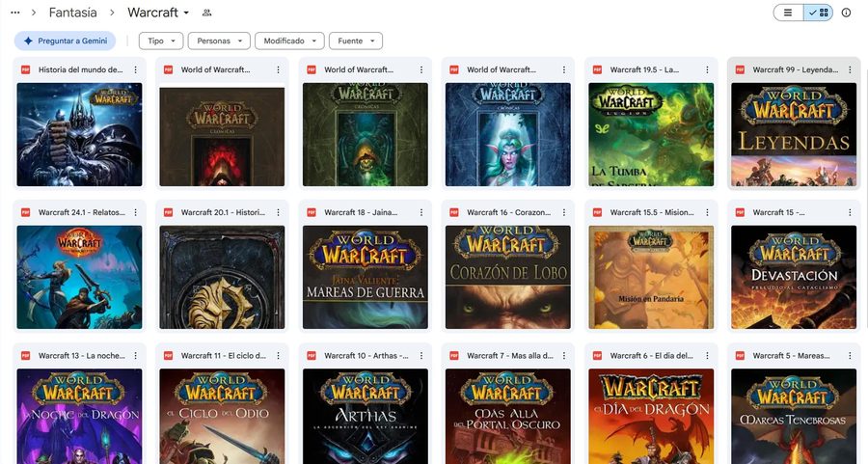Viewport: 868px width, 464px height.
Task: Open the Lich King cover thumbnail
Action: [79, 134]
